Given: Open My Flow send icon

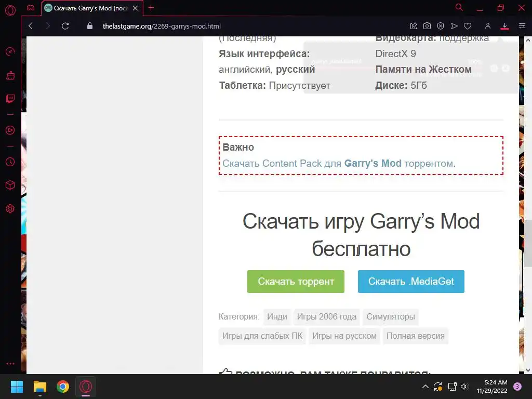Looking at the screenshot, I should tap(454, 26).
